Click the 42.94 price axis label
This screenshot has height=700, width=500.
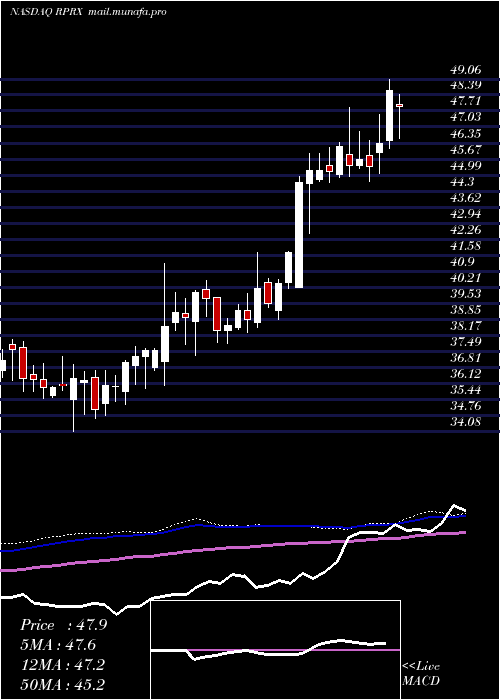(x=466, y=214)
